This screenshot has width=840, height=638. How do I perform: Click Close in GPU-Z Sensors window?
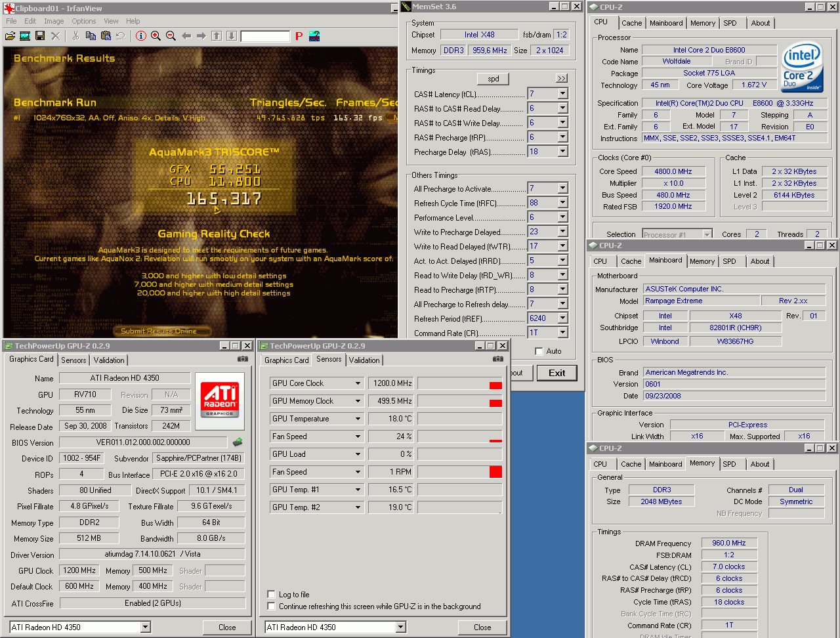pyautogui.click(x=482, y=627)
